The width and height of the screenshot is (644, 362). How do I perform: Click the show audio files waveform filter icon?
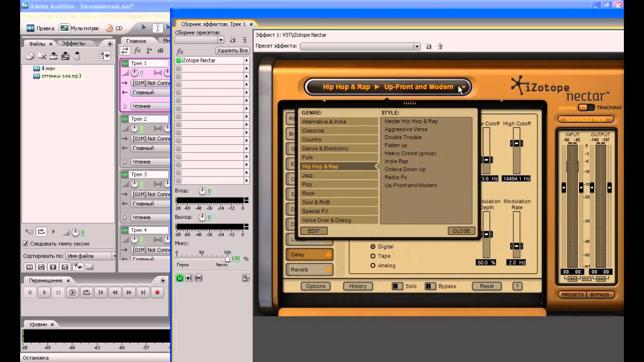29,267
